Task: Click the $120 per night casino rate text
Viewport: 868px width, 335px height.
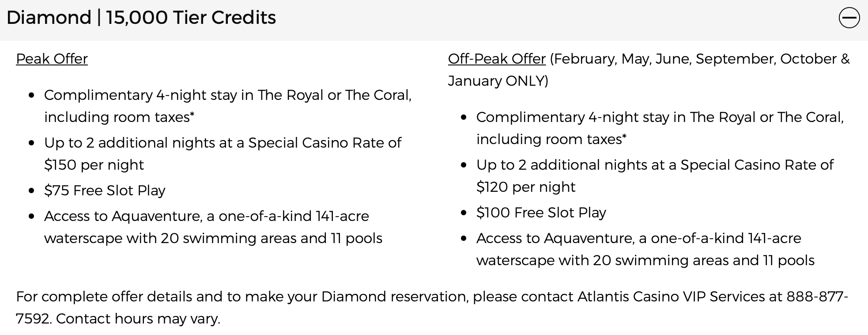Action: point(526,187)
